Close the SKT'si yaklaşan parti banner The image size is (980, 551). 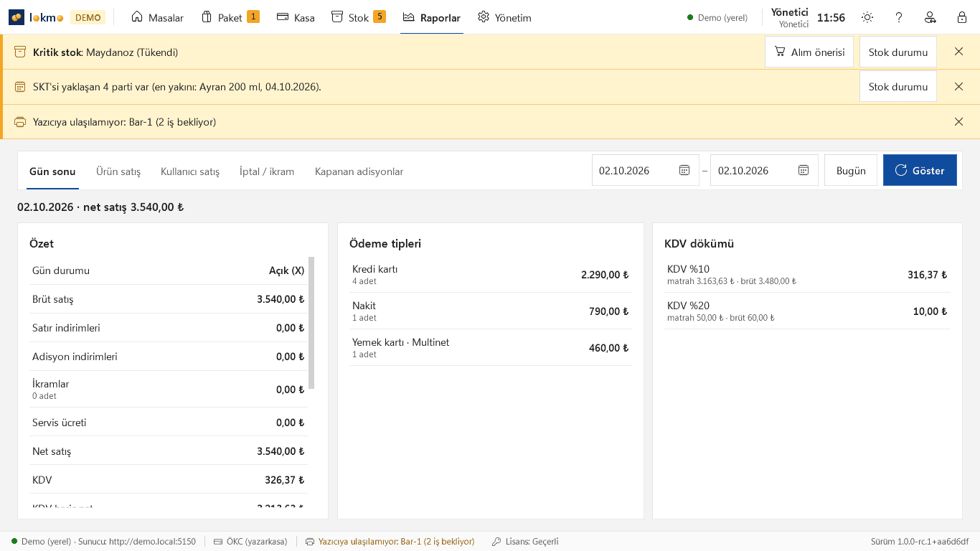958,86
